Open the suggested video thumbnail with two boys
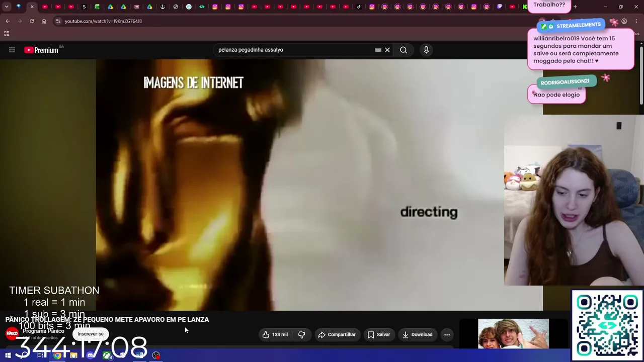This screenshot has width=644, height=362. (513, 333)
